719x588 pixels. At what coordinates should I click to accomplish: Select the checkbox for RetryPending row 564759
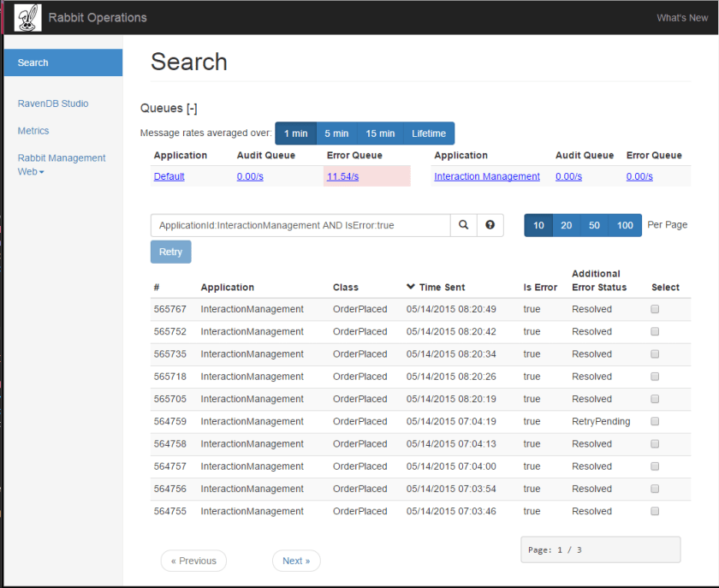coord(655,421)
